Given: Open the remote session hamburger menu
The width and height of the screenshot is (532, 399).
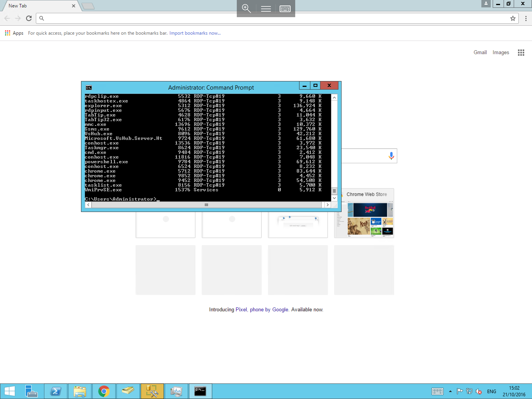Looking at the screenshot, I should click(x=266, y=9).
